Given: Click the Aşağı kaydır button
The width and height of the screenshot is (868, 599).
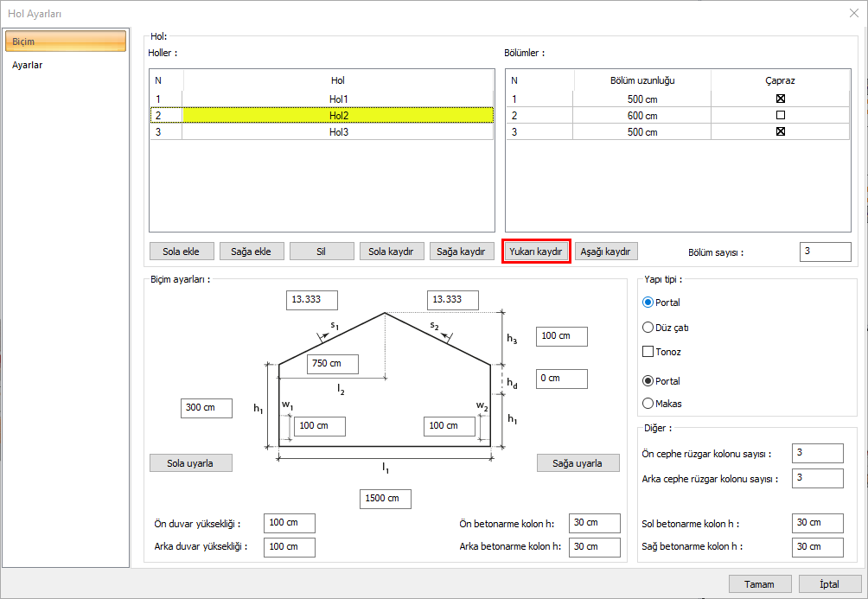Looking at the screenshot, I should coord(606,252).
